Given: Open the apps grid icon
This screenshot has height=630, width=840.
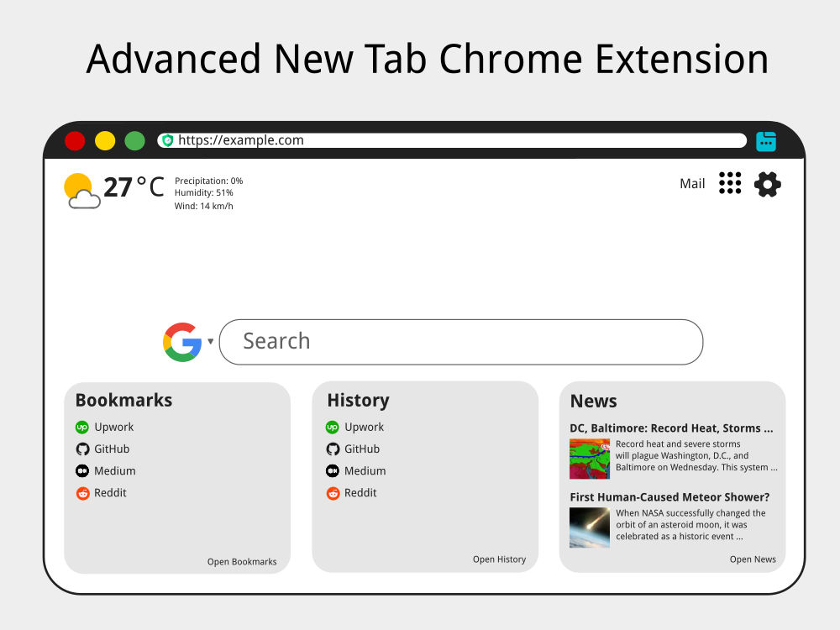Looking at the screenshot, I should pyautogui.click(x=730, y=183).
